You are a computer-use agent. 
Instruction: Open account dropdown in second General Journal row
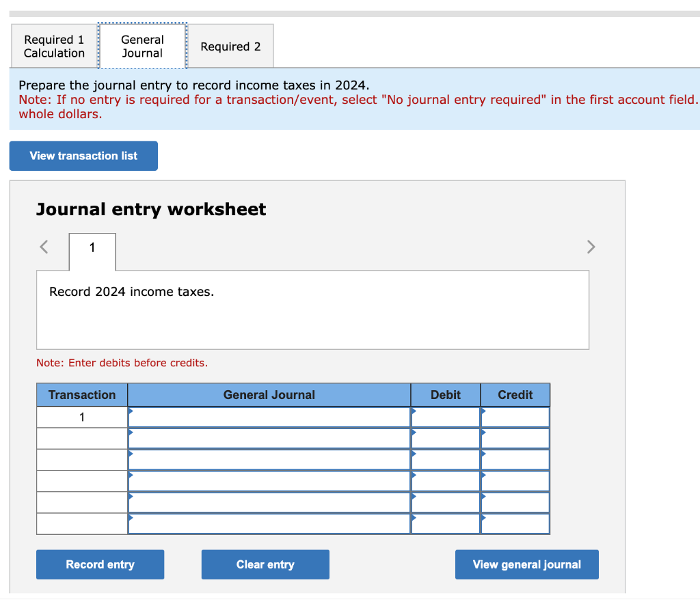click(x=269, y=439)
